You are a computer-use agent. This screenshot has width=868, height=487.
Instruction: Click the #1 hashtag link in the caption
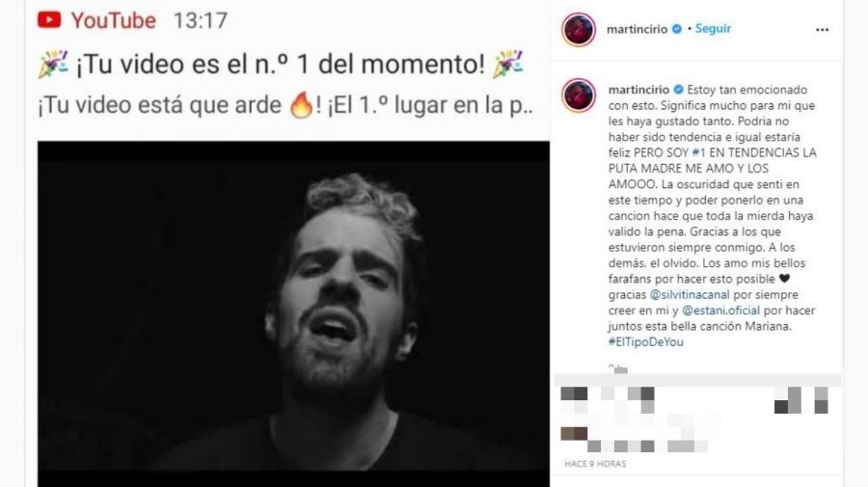pyautogui.click(x=698, y=152)
